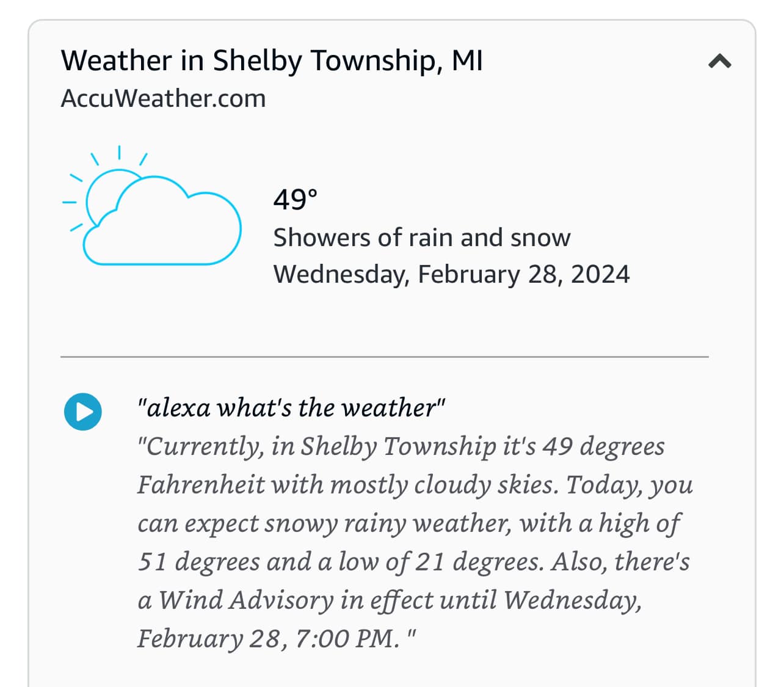Play the "alexa what's the weather" recording
Screen dimensions: 784x687
click(x=83, y=412)
